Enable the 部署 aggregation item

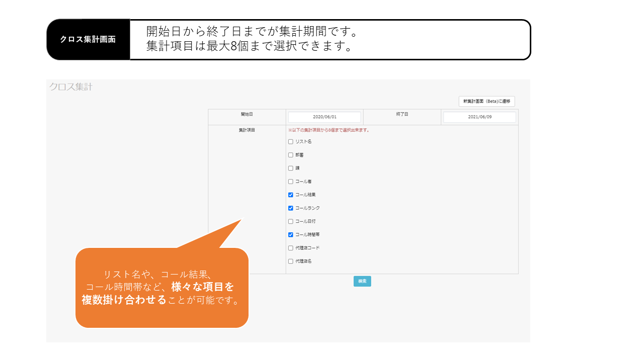291,155
